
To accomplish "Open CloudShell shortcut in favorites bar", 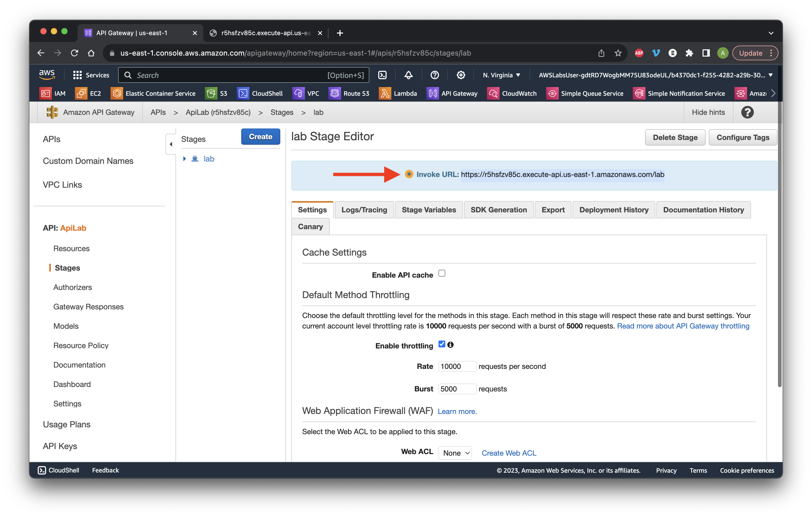I will (260, 94).
